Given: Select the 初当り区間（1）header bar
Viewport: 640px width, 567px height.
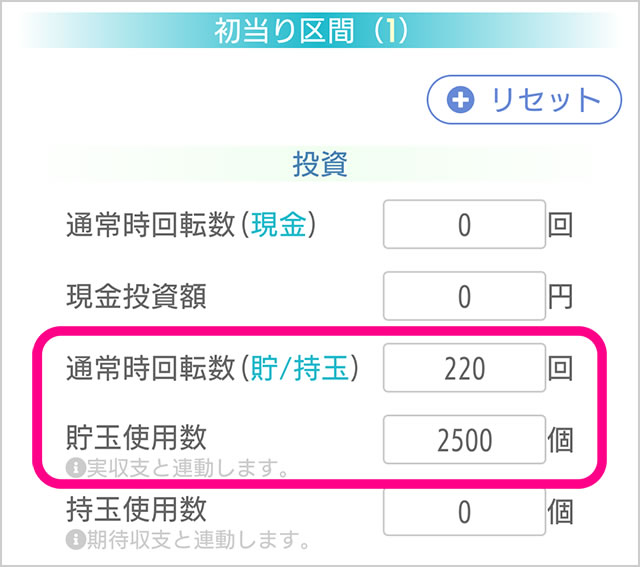Looking at the screenshot, I should [x=319, y=31].
